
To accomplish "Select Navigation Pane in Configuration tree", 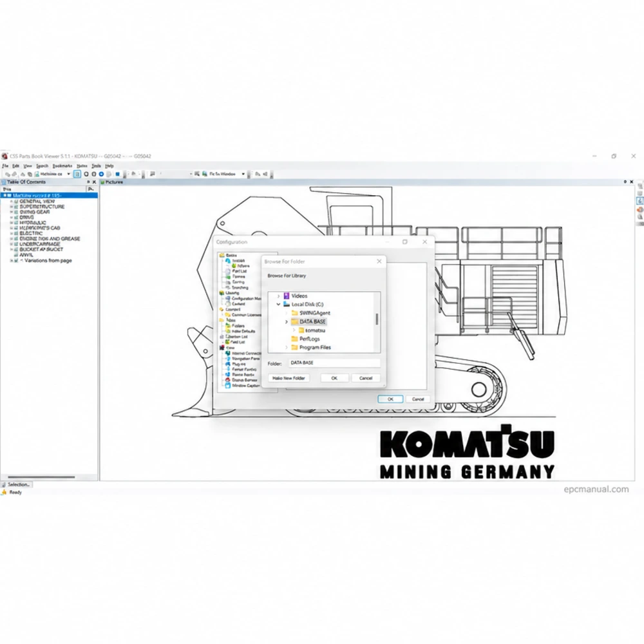I will click(x=242, y=359).
